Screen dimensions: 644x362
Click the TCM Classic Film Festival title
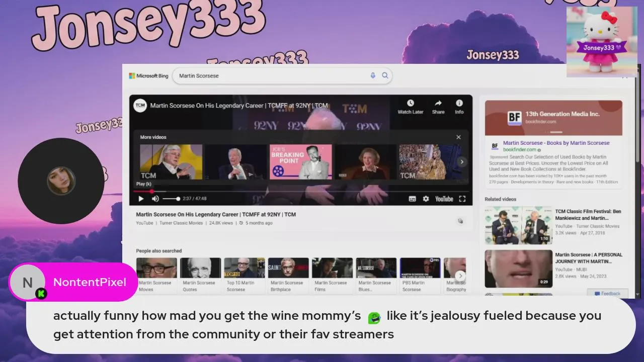[x=588, y=215]
